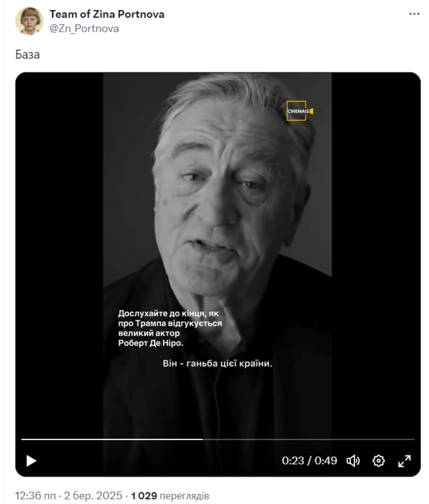The width and height of the screenshot is (429, 504).
Task: Click the unplayed portion of progress bar
Action: coord(309,439)
